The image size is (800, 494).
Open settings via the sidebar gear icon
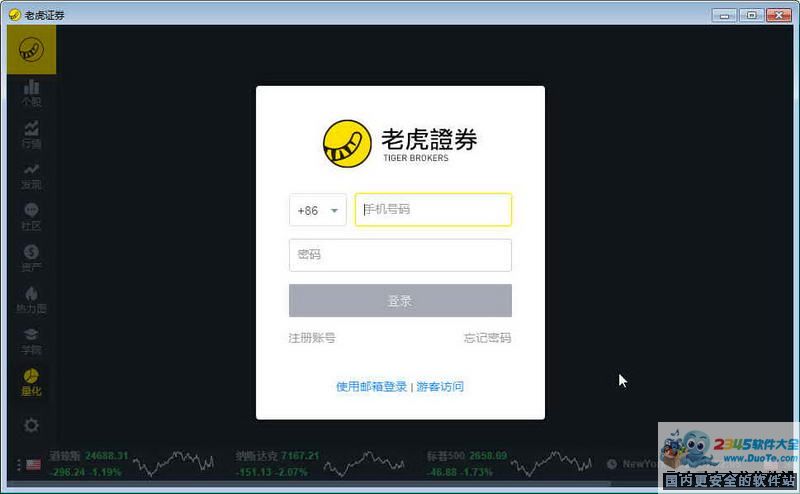pos(31,425)
